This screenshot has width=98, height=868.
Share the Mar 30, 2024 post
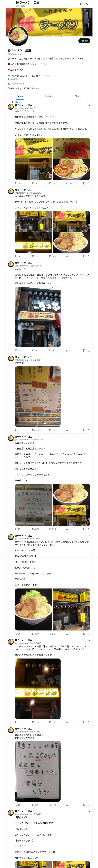point(89,529)
